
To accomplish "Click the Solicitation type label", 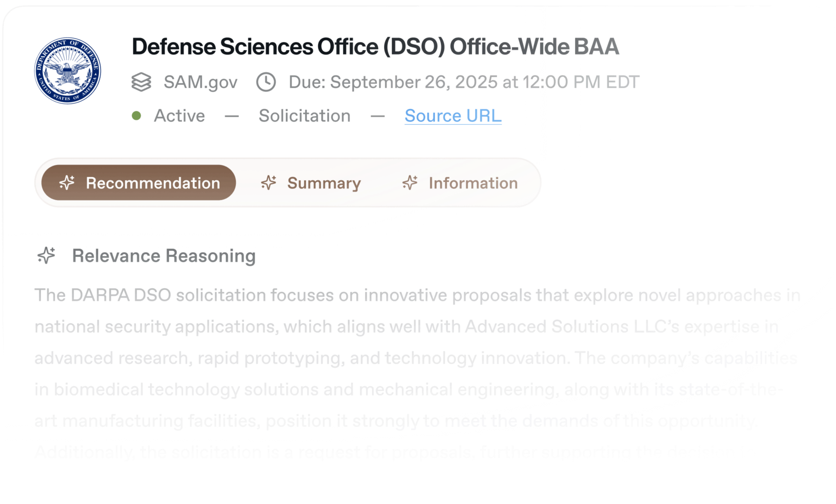I will [305, 116].
